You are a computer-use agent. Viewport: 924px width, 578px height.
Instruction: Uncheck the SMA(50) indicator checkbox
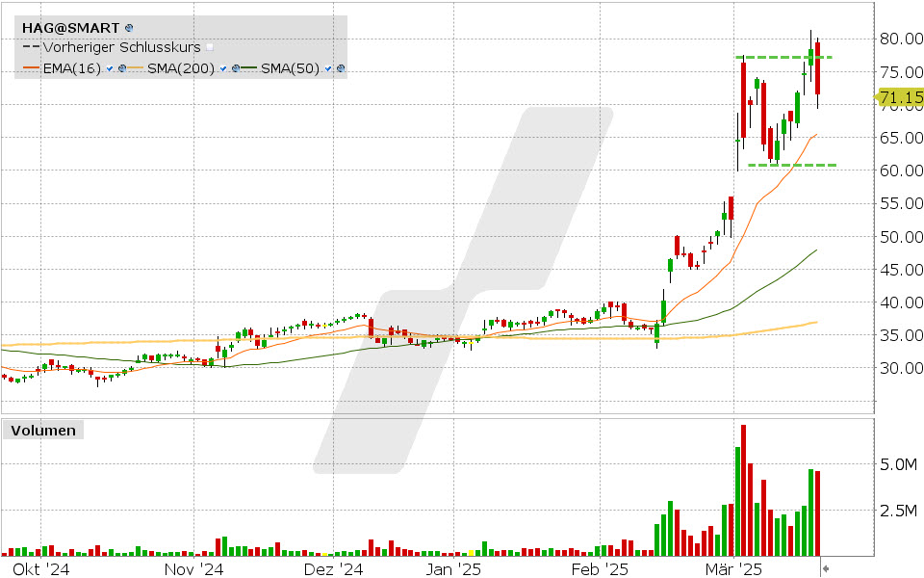(328, 69)
